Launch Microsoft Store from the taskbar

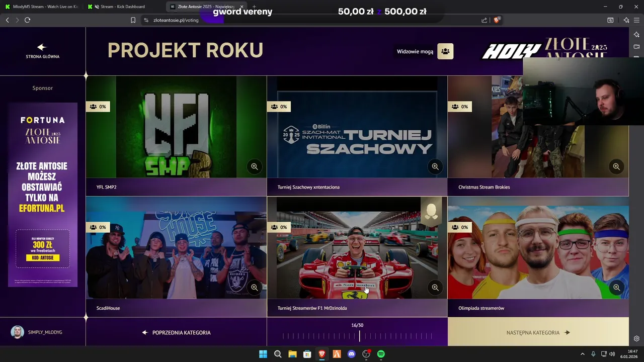pos(307,354)
